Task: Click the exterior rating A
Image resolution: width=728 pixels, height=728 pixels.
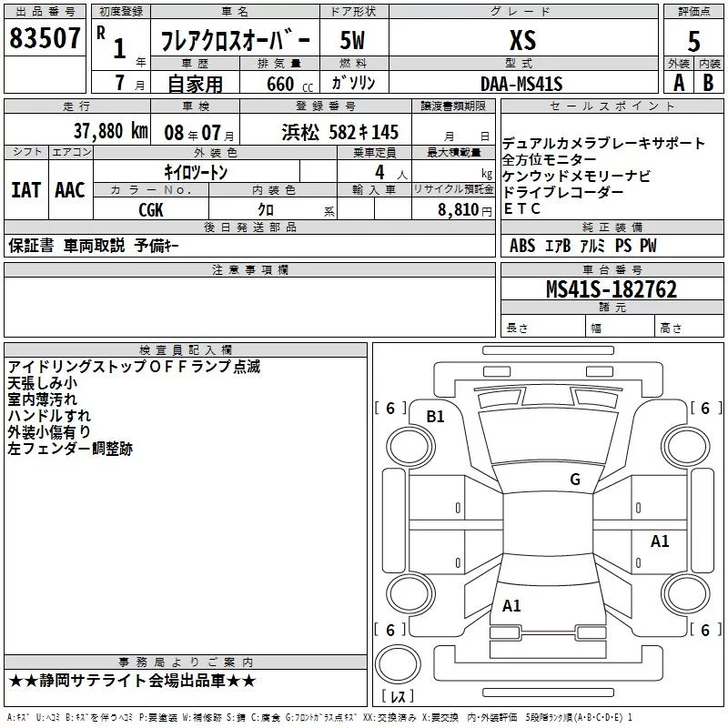Action: 679,83
